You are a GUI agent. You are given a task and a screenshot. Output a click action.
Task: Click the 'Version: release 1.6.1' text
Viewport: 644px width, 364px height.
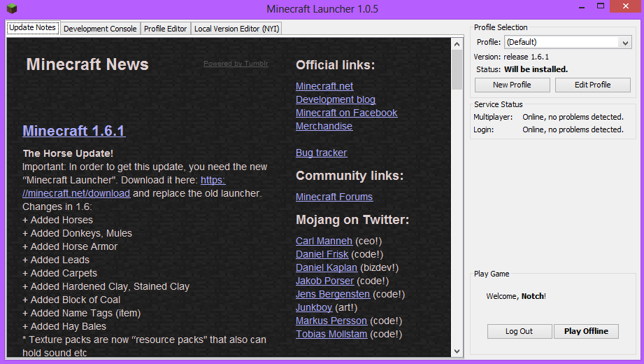pyautogui.click(x=511, y=57)
